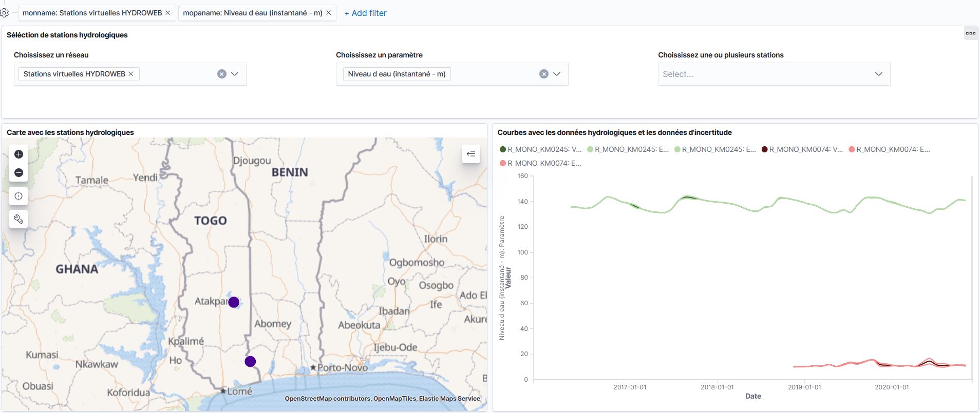Open panel options for station selection
Screen dimensions: 980x413
point(970,33)
